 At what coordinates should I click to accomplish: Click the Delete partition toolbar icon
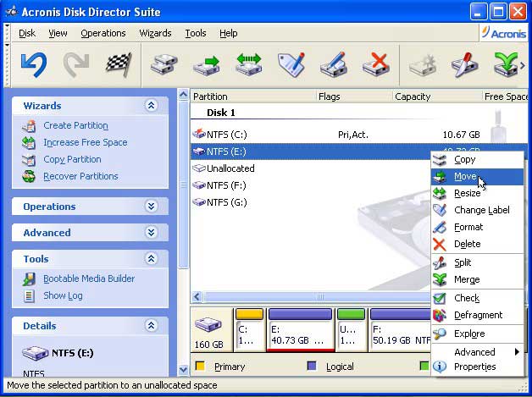coord(376,64)
